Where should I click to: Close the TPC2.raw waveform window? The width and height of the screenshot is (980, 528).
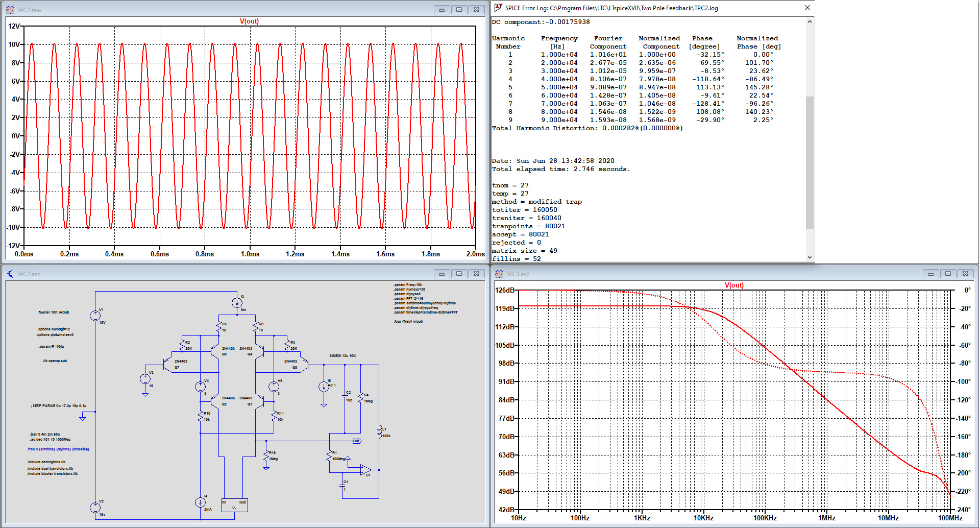point(476,10)
